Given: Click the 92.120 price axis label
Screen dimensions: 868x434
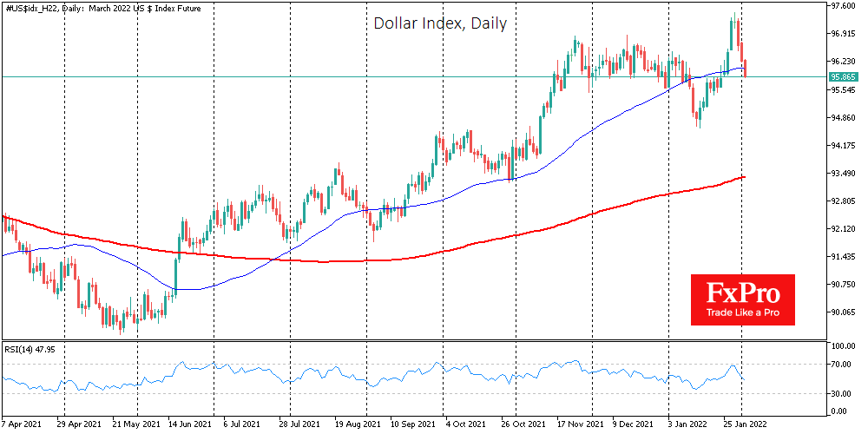Looking at the screenshot, I should [x=844, y=229].
